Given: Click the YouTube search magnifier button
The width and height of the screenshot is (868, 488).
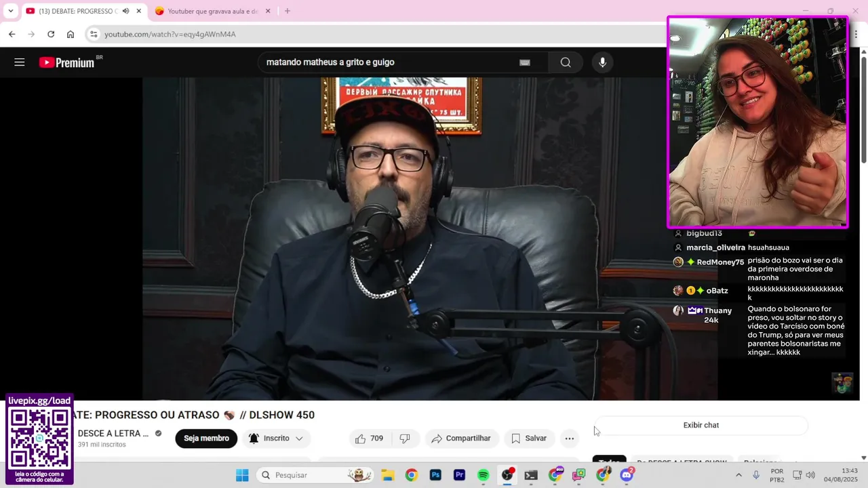Looking at the screenshot, I should (x=566, y=62).
